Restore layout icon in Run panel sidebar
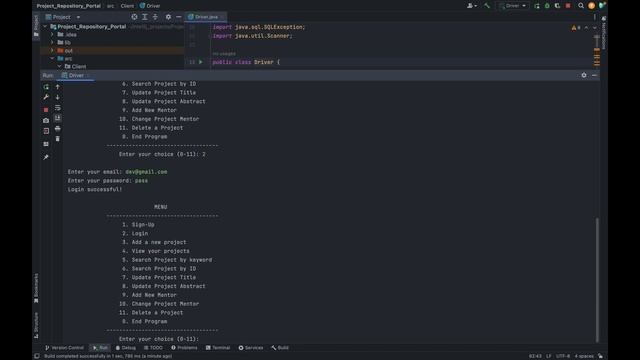640x360 pixels. [x=46, y=144]
